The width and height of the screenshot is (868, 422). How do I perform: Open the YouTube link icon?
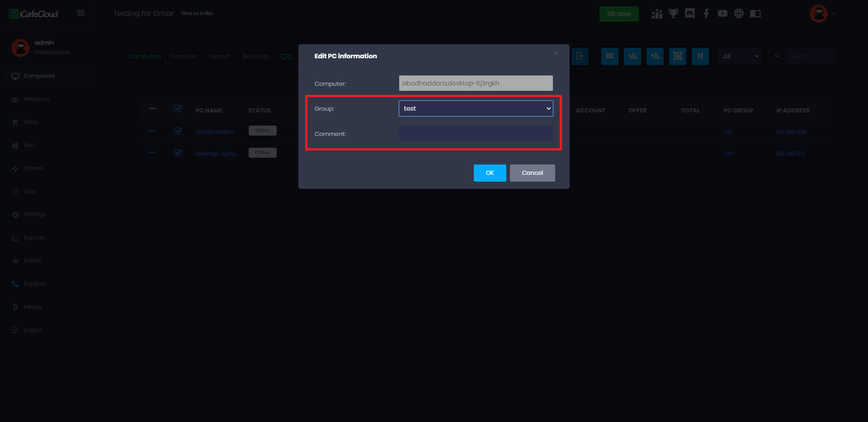click(x=722, y=14)
